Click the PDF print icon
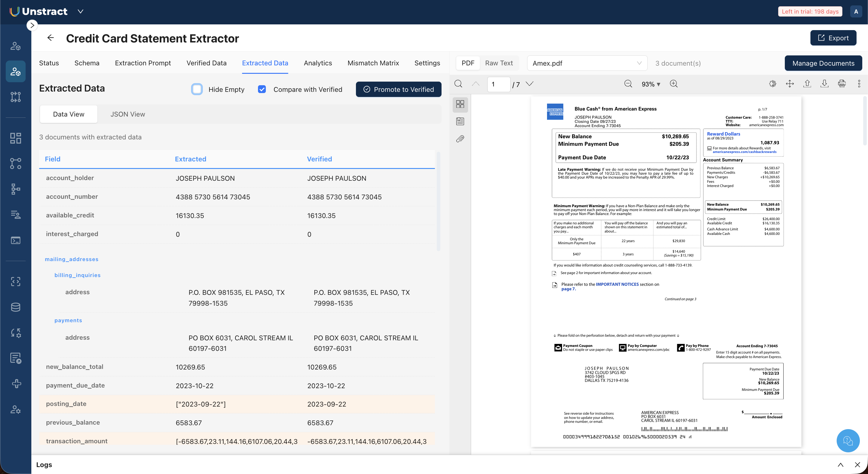 coord(842,84)
